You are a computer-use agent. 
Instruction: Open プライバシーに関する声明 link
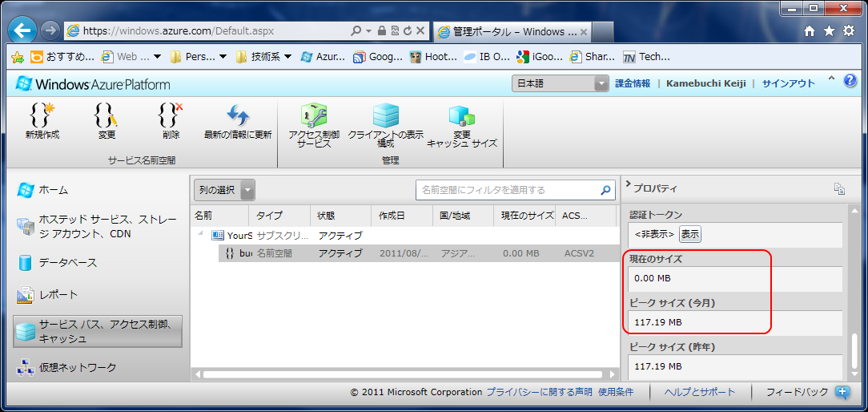[539, 392]
